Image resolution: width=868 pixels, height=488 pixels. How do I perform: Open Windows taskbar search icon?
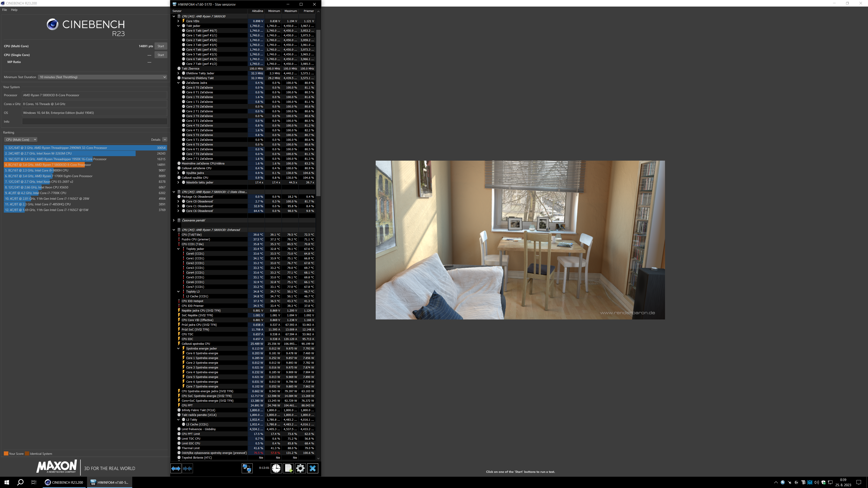[x=20, y=482]
